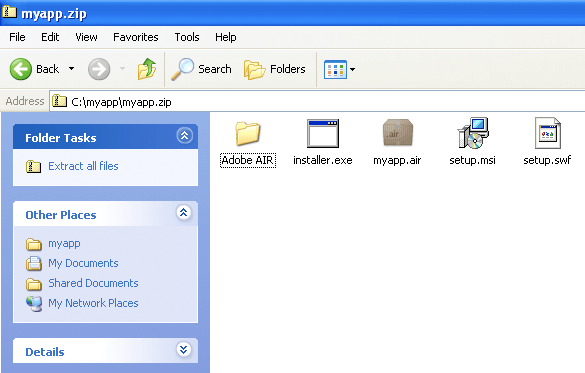Select the Adobe AIR folder icon
585x373 pixels.
[248, 133]
